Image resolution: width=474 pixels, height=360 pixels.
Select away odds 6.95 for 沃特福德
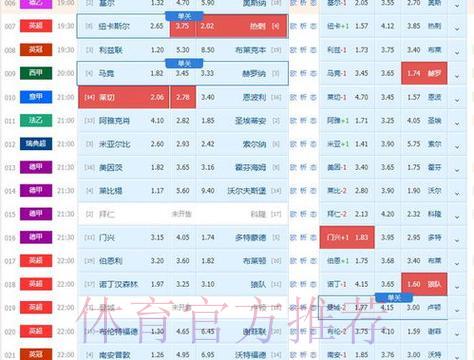(x=208, y=355)
